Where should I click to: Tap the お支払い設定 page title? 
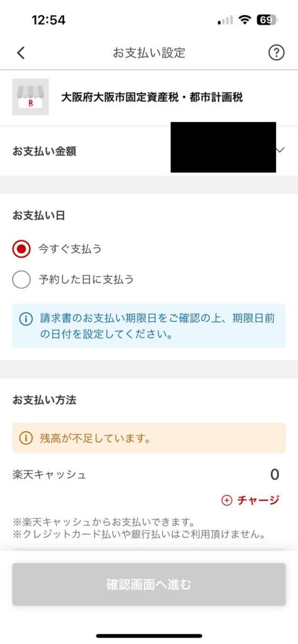[149, 53]
